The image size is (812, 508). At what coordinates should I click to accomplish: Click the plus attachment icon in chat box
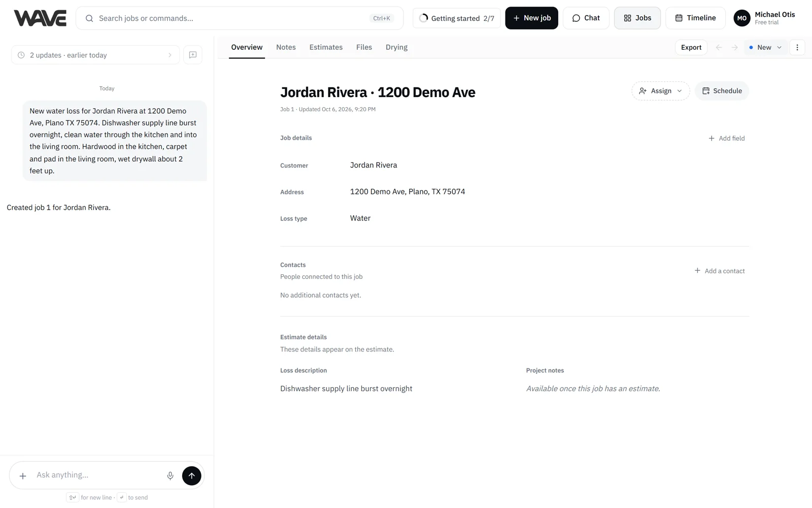23,475
